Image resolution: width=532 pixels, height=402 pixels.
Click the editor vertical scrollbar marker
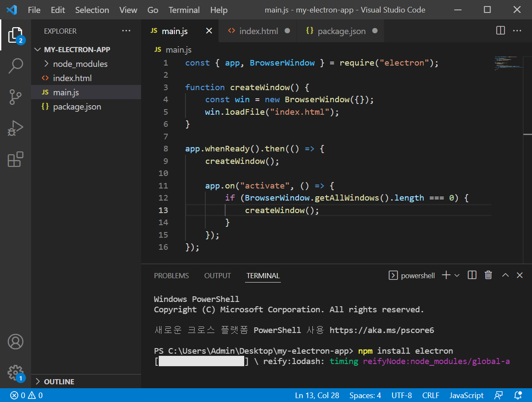527,135
